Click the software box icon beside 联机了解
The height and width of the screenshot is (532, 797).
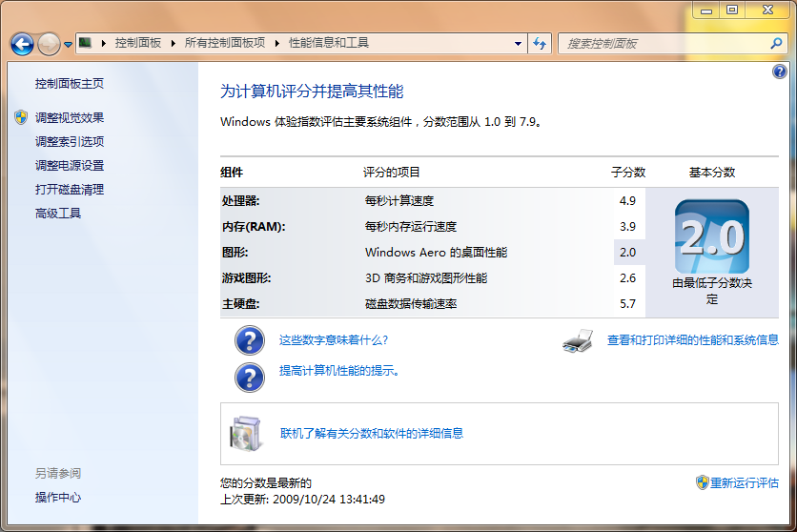245,434
